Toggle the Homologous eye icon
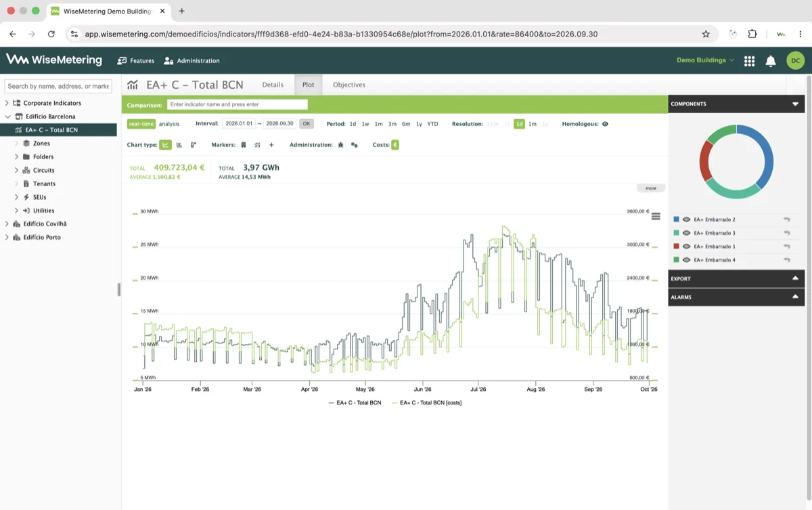 point(605,124)
